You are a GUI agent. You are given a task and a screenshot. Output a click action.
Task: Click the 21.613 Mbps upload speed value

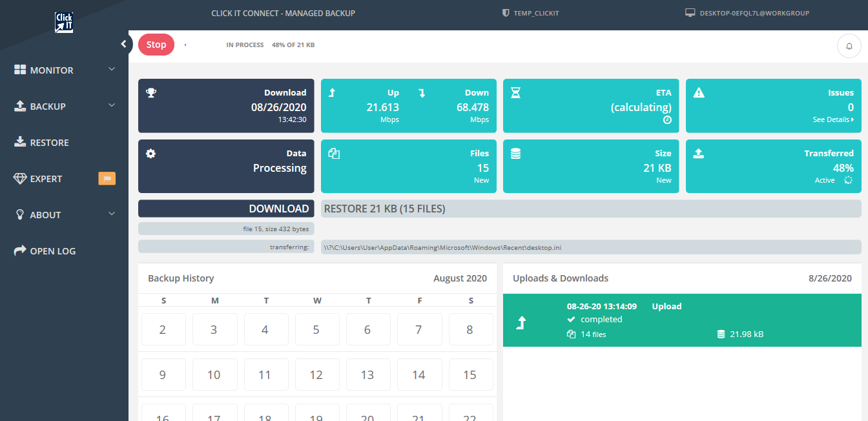point(382,107)
